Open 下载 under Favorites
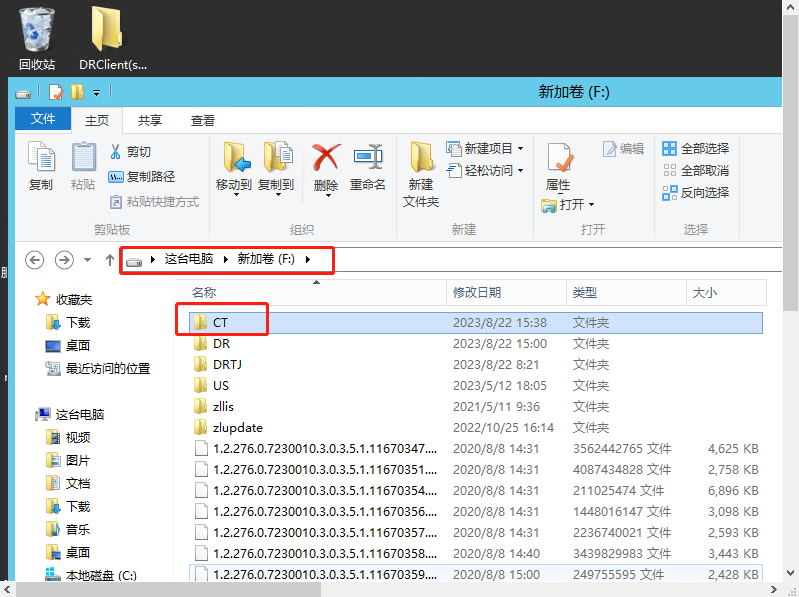This screenshot has height=597, width=799. click(x=68, y=322)
